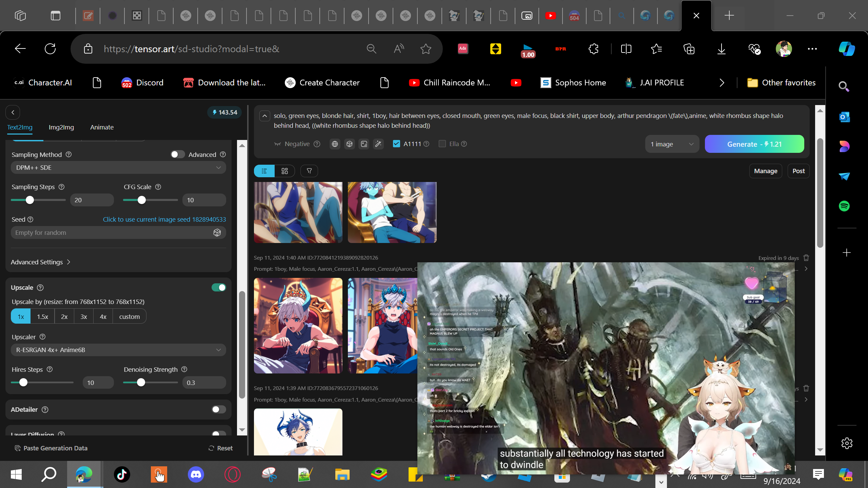This screenshot has width=868, height=488.
Task: Toggle the Advanced sampling switch
Action: tap(177, 155)
